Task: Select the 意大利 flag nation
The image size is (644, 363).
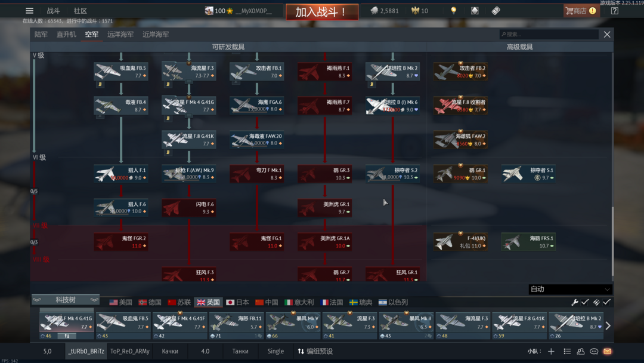Action: 299,302
